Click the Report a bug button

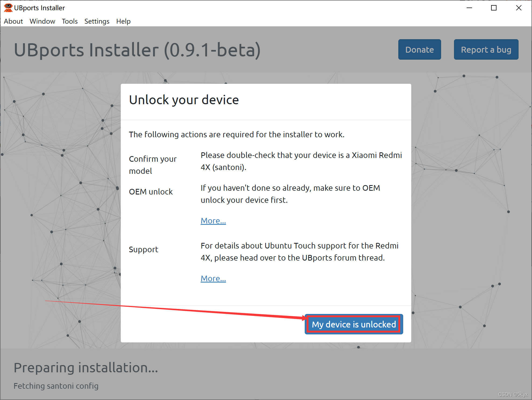click(x=486, y=49)
